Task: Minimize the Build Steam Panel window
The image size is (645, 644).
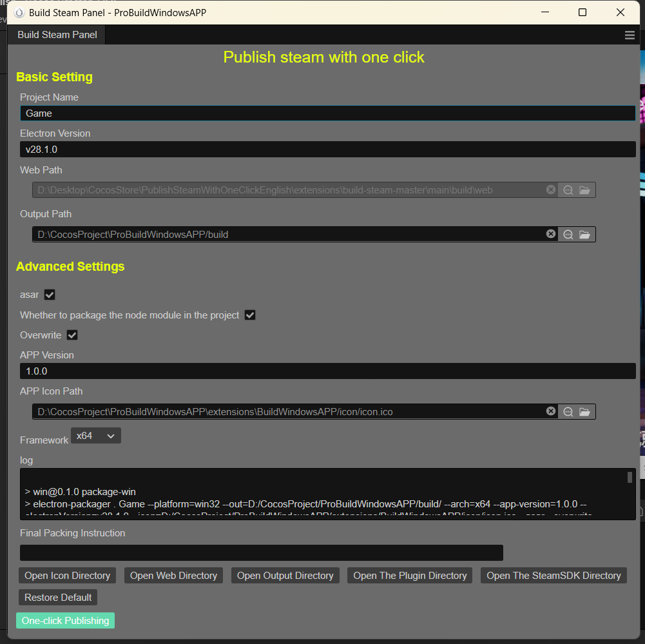Action: click(x=545, y=12)
